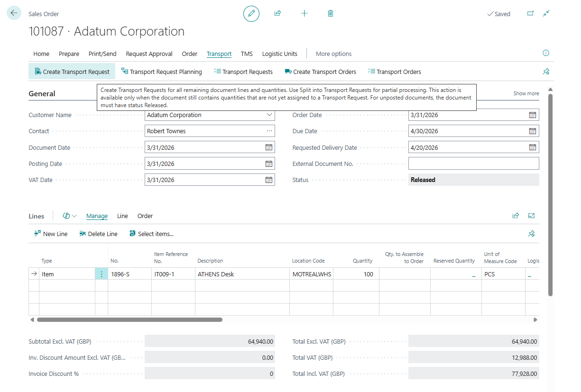581x392 pixels.
Task: Share the sales order via share icon
Action: pos(277,13)
